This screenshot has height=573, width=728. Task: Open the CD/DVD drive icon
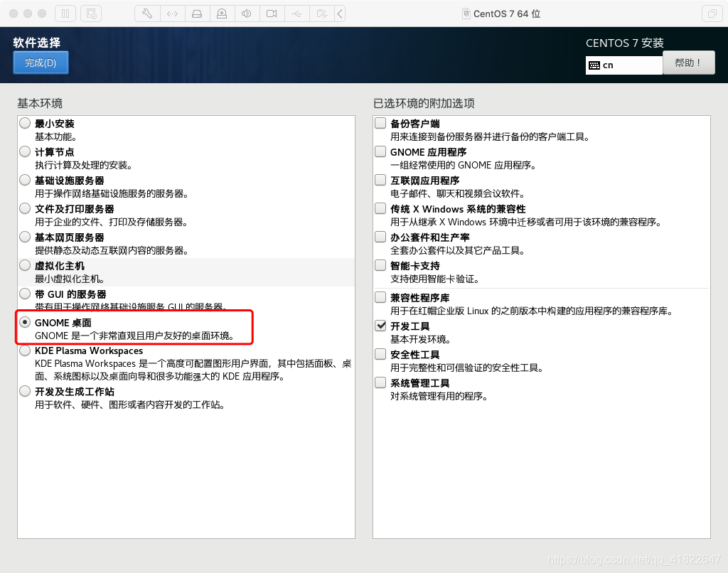[x=222, y=14]
